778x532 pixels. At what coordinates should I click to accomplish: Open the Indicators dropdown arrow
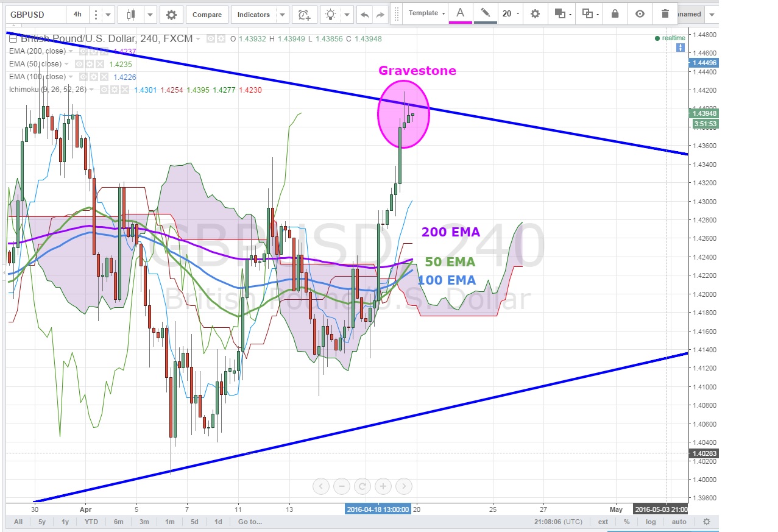click(282, 15)
